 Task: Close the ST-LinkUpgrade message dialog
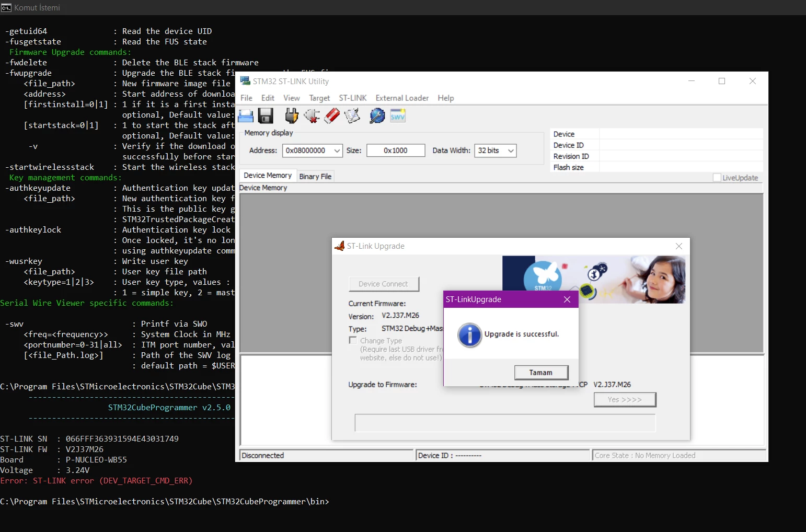tap(567, 299)
